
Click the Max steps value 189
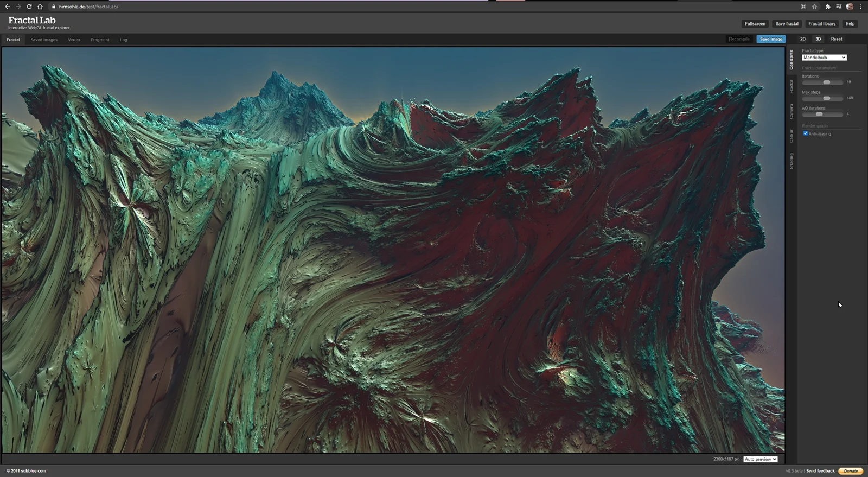(x=850, y=98)
